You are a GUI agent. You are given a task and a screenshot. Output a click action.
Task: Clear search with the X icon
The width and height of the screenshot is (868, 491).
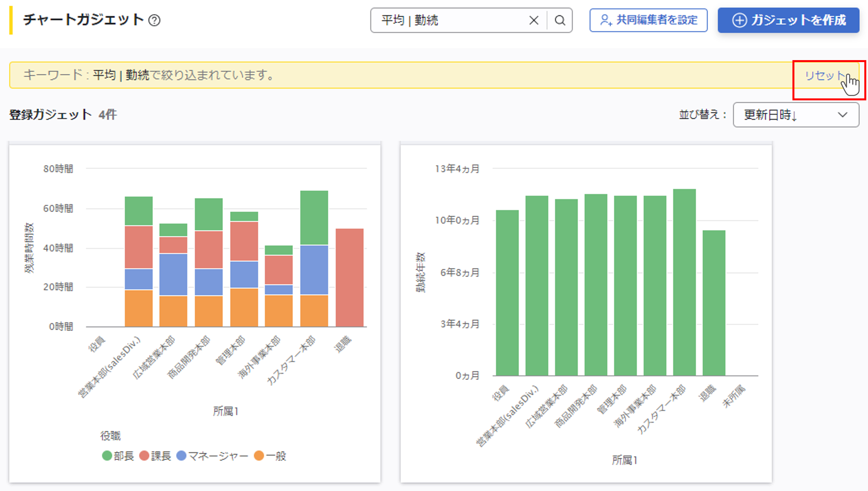coord(534,20)
